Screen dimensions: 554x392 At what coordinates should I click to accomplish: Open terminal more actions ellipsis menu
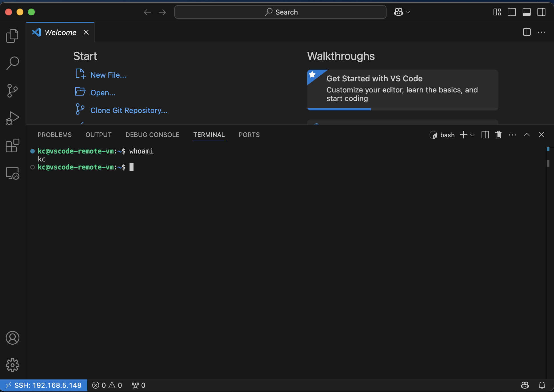[513, 135]
